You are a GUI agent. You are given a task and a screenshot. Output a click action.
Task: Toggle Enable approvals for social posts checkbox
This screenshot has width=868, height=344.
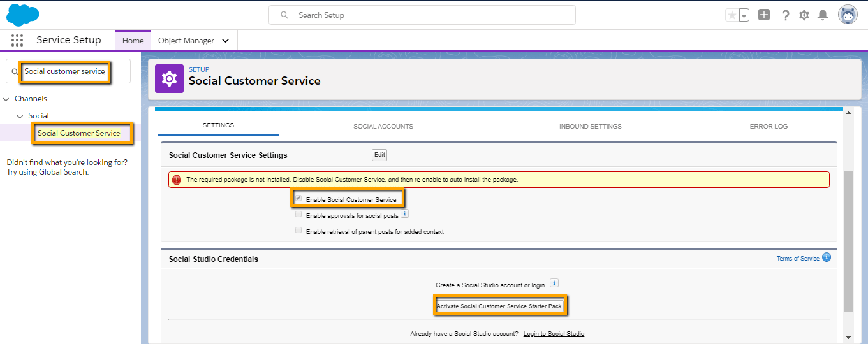tap(298, 215)
